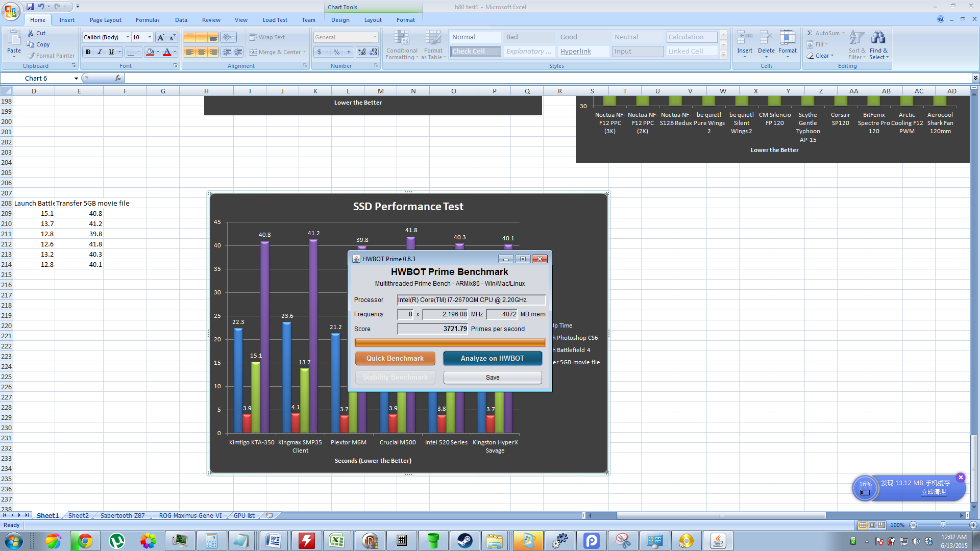Open the font name dropdown
This screenshot has height=551, width=980.
128,37
